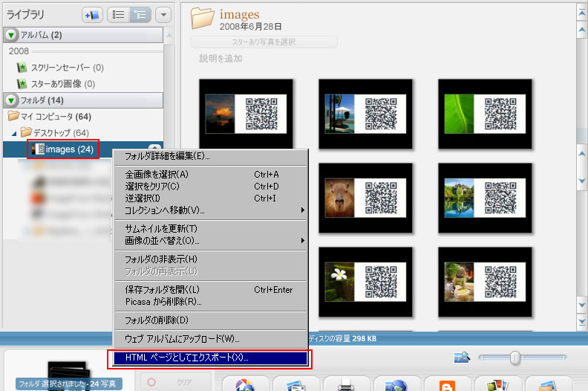This screenshot has height=391, width=588.
Task: Select the capybara QR code thumbnail
Action: point(365,198)
